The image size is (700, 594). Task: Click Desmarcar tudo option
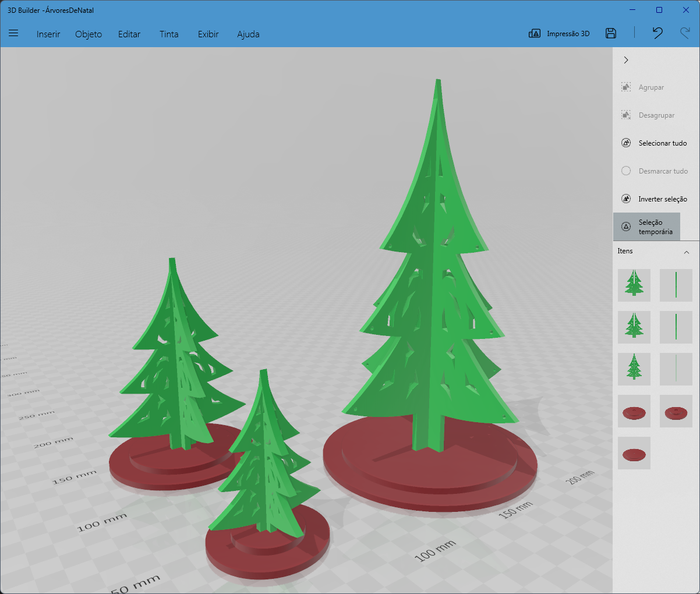tap(655, 171)
